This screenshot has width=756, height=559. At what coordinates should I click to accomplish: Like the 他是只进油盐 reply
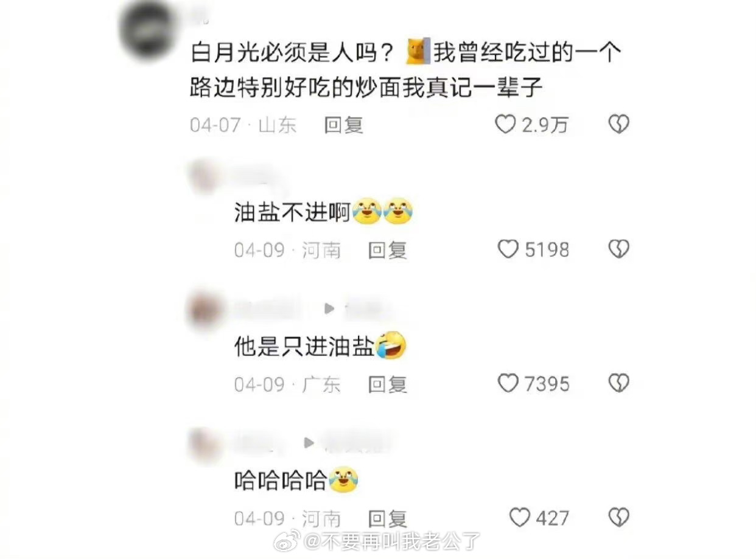pyautogui.click(x=508, y=383)
